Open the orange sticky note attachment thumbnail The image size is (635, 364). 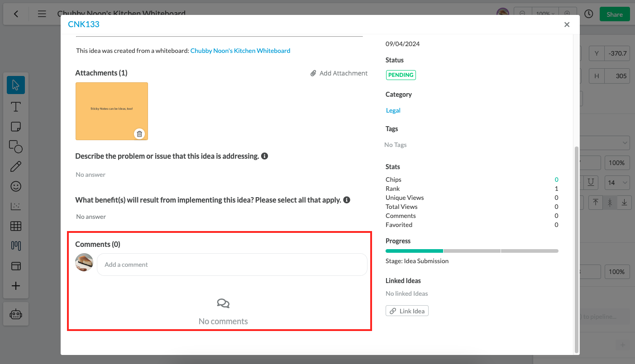tap(112, 111)
